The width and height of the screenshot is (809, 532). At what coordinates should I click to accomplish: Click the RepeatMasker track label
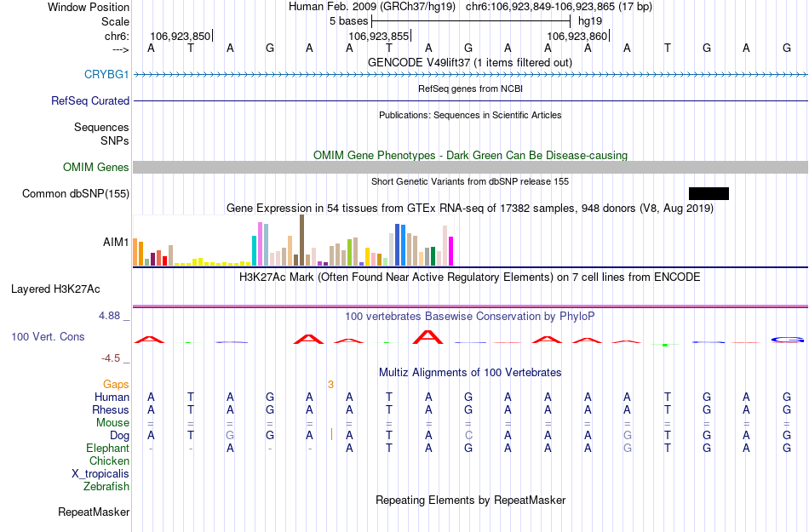(x=94, y=512)
